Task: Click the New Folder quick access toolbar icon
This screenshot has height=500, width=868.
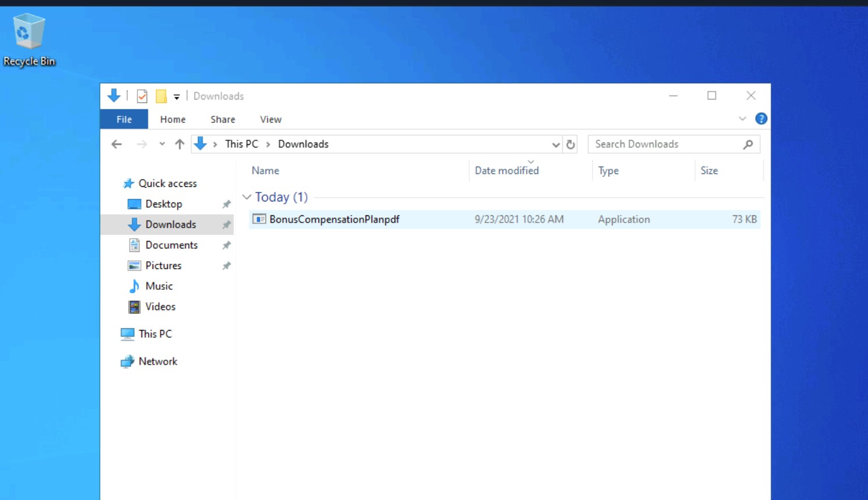Action: [161, 96]
